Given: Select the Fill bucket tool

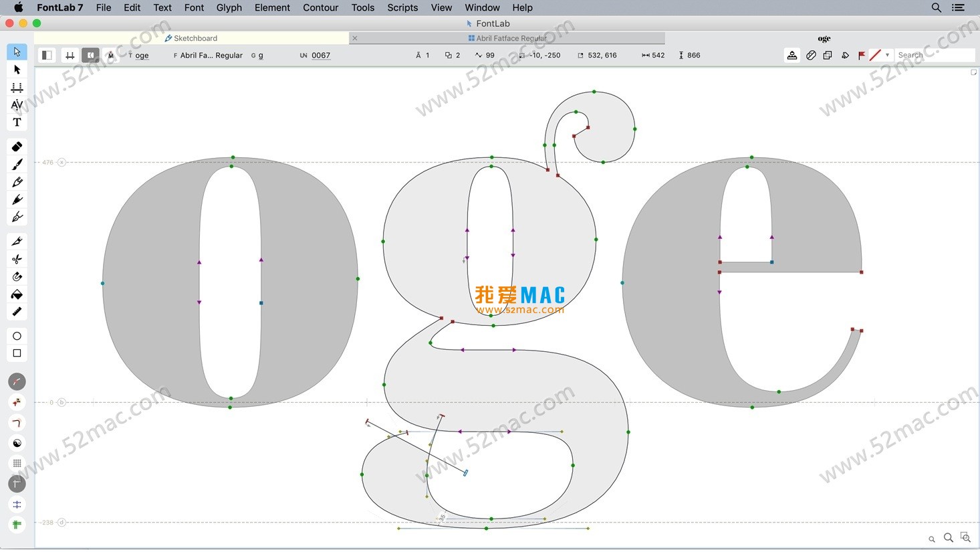Looking at the screenshot, I should (x=17, y=294).
